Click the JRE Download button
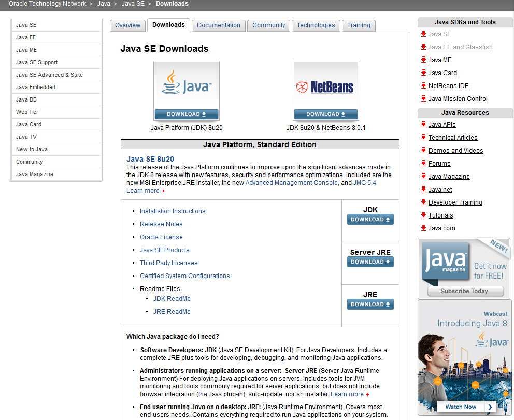Viewport: 514px width, 420px height. (x=370, y=305)
